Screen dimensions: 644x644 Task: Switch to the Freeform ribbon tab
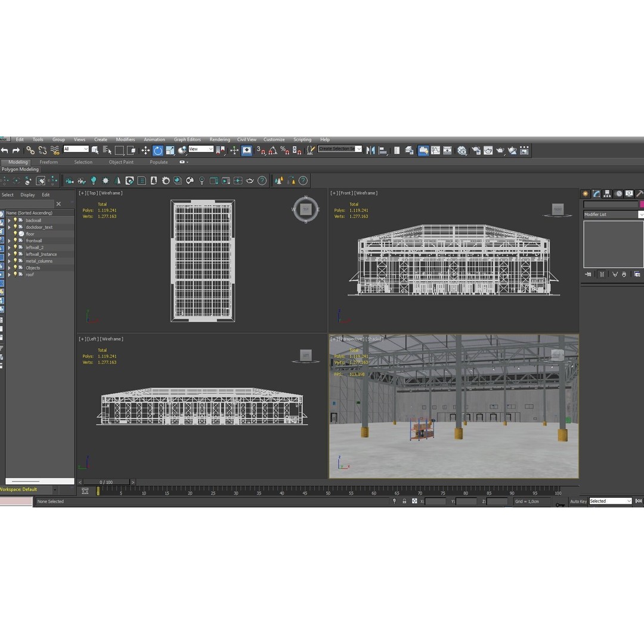tap(49, 162)
